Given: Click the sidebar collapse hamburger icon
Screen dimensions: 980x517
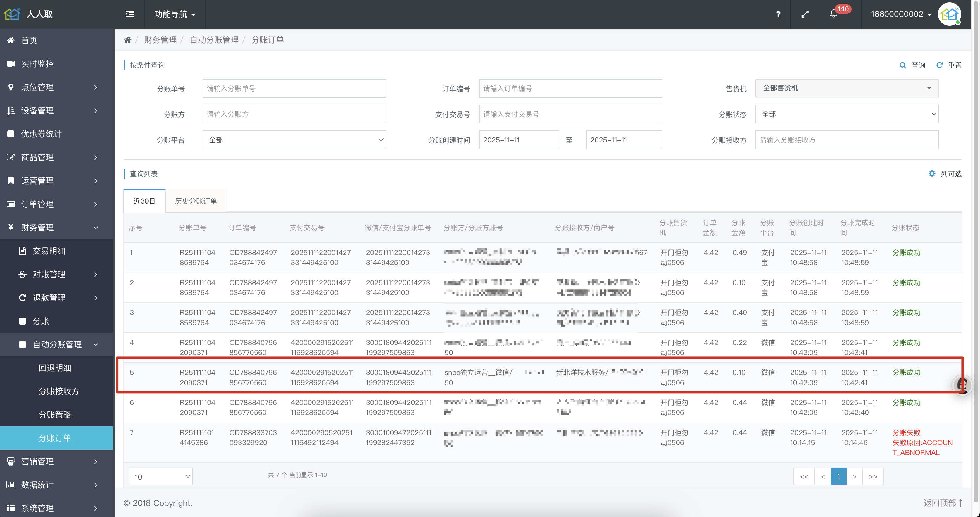Looking at the screenshot, I should [130, 14].
